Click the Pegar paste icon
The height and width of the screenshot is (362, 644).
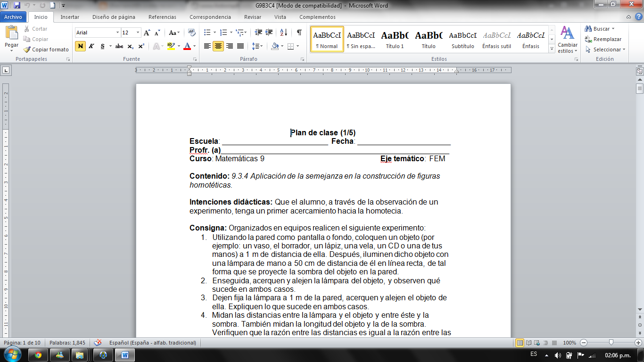(x=11, y=33)
